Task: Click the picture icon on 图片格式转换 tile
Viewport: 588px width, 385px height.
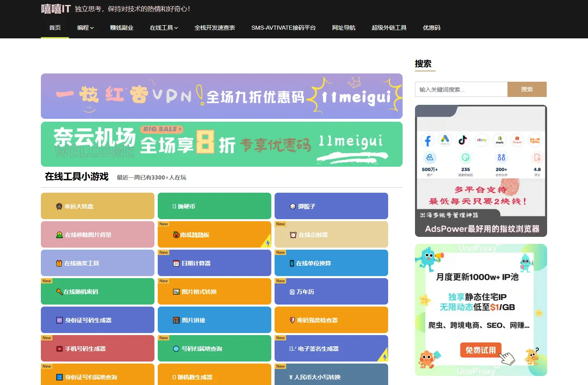Action: (x=176, y=292)
